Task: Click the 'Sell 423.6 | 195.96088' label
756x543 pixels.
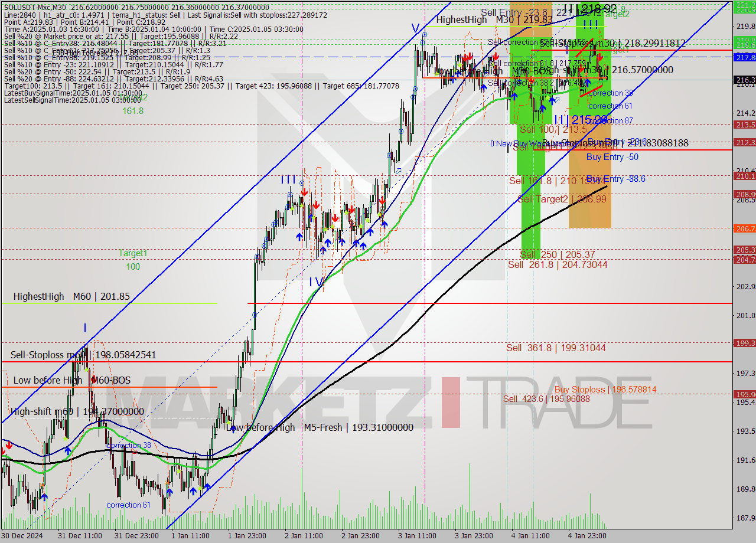Action: 546,398
